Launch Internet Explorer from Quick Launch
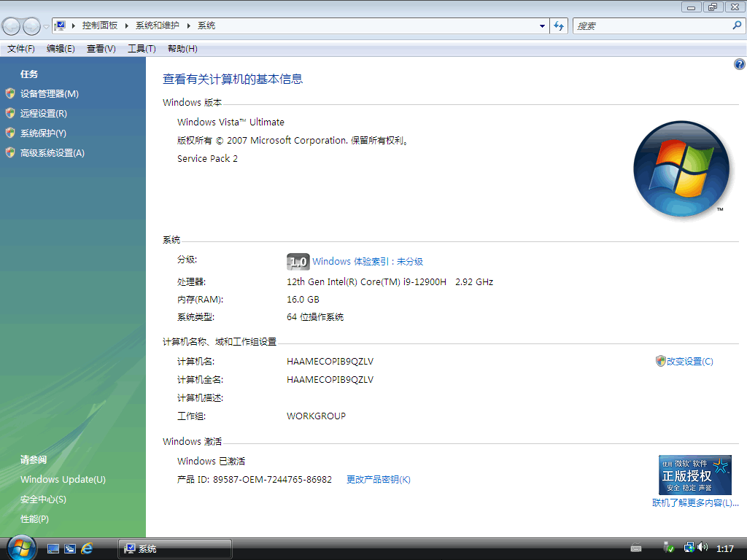747x560 pixels. tap(87, 548)
